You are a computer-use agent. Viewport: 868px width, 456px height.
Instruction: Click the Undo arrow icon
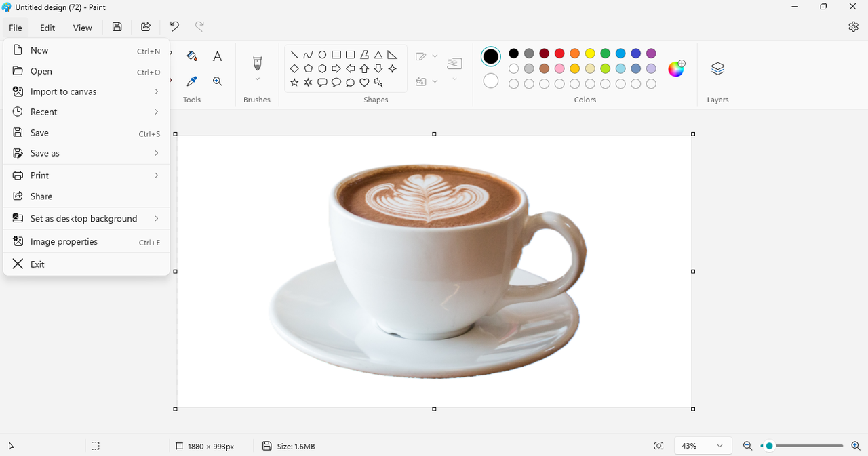pyautogui.click(x=174, y=26)
